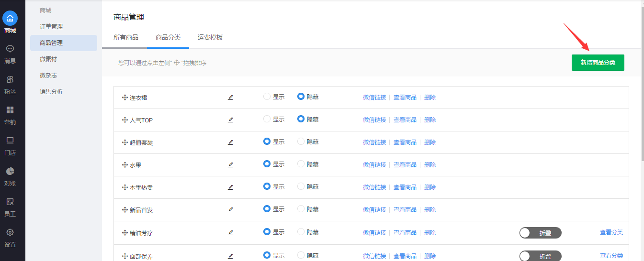The image size is (644, 261).
Task: Select 隐藏 radio for 超值套装
Action: [x=301, y=141]
